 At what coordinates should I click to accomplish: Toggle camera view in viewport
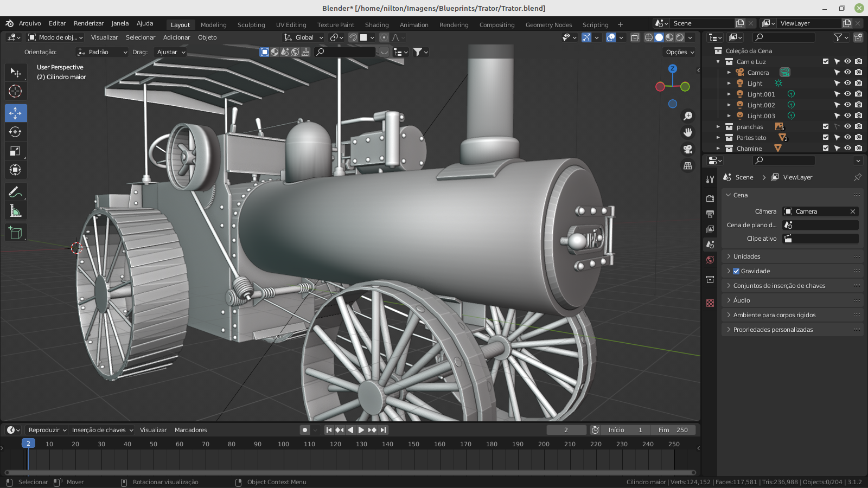(x=688, y=149)
